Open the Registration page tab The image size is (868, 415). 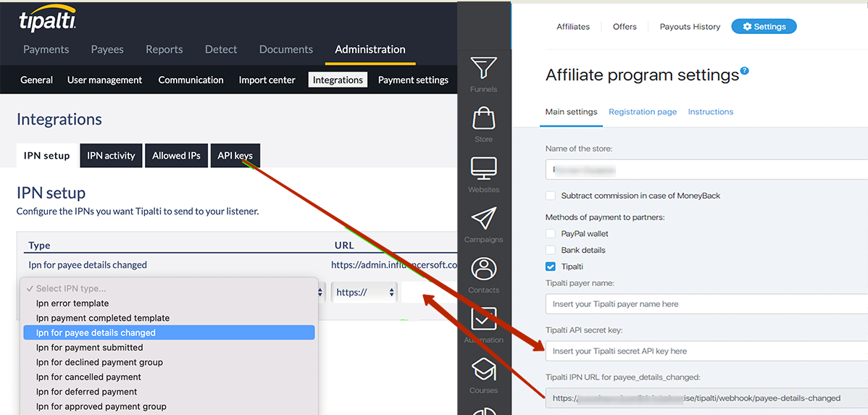pyautogui.click(x=643, y=112)
